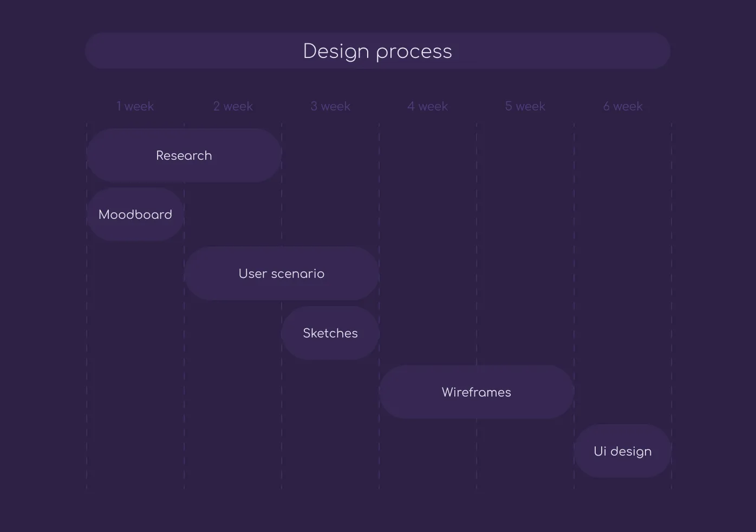Select the 1 week column header
This screenshot has width=756, height=532.
click(135, 106)
